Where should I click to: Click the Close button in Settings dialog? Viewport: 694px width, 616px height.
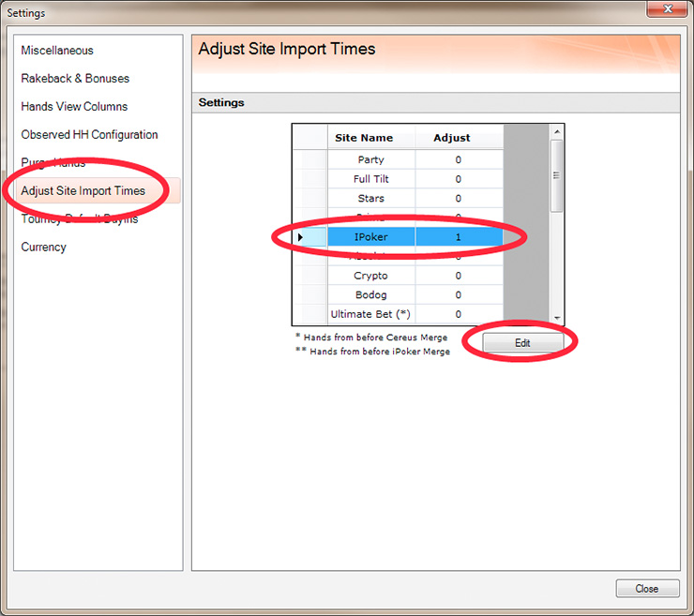tap(647, 589)
